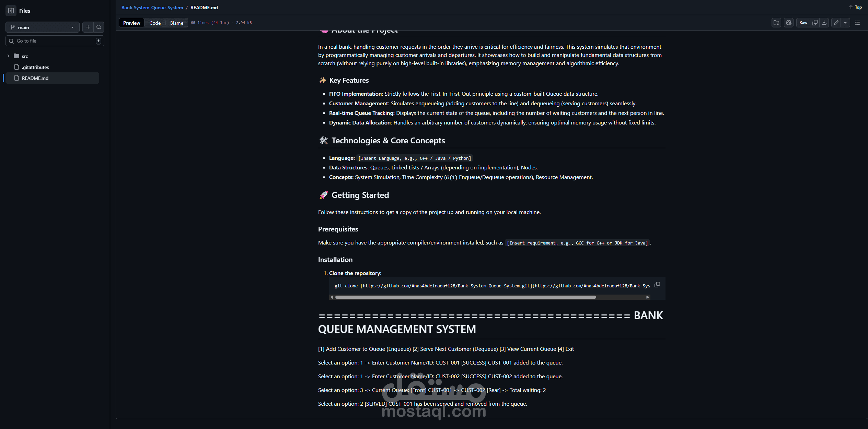868x429 pixels.
Task: Switch to the Blame tab
Action: [x=176, y=23]
